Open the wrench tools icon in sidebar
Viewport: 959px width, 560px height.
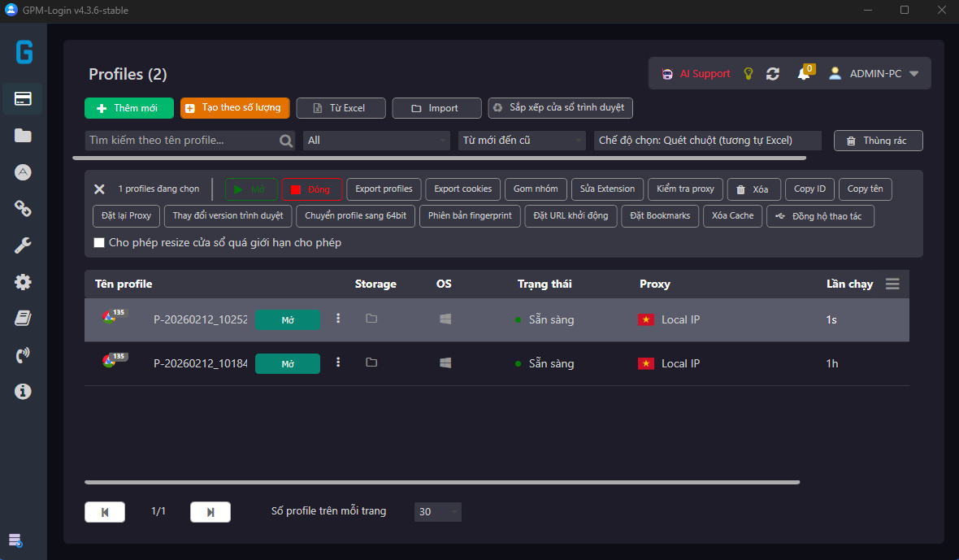23,245
